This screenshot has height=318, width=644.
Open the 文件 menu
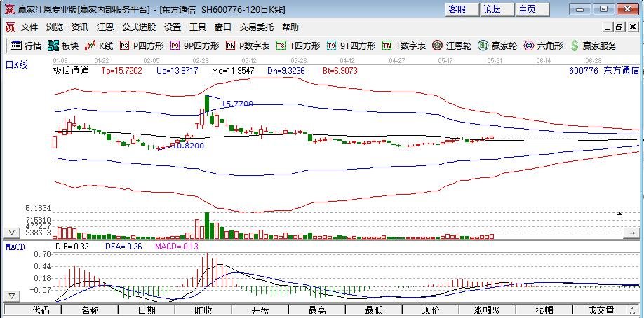[x=29, y=27]
